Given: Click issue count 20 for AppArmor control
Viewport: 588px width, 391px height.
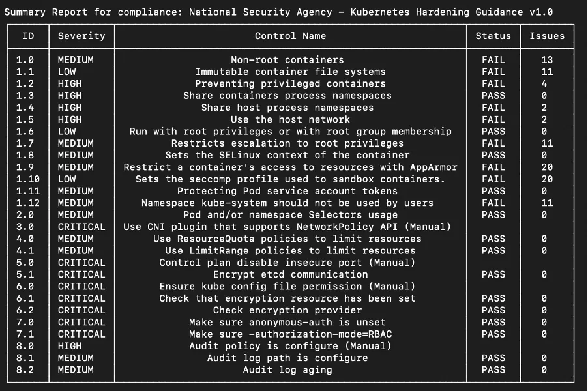Looking at the screenshot, I should pyautogui.click(x=547, y=167).
